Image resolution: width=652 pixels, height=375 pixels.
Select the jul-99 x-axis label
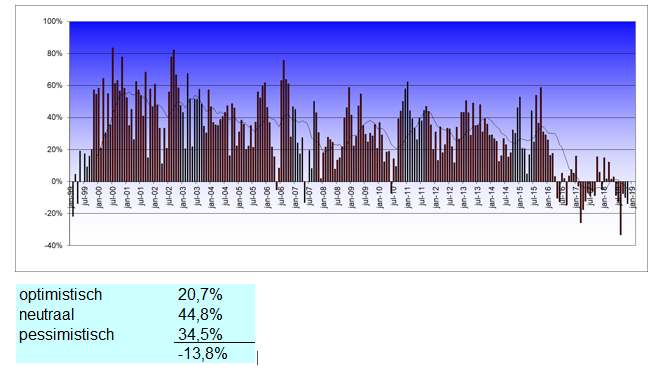85,196
